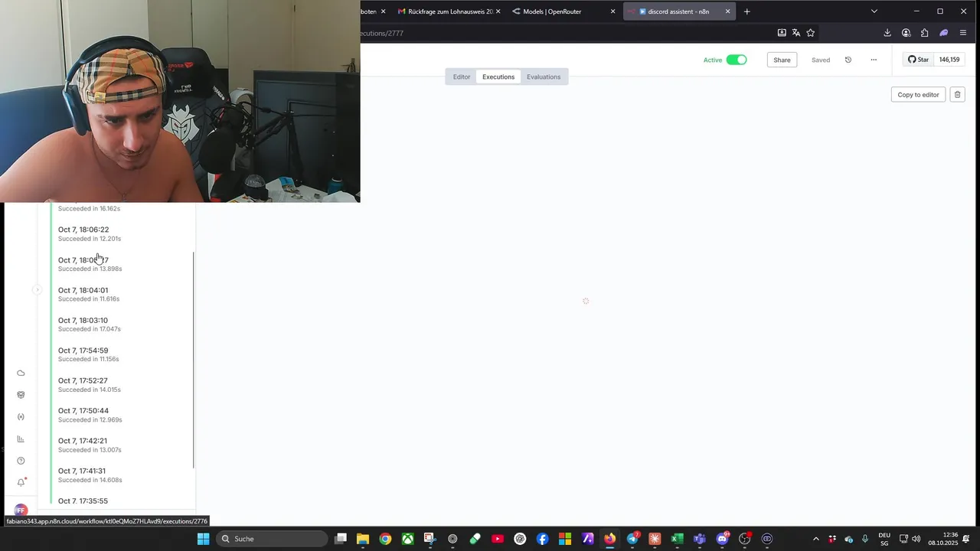Open execution Oct 7, 17:50:44
This screenshot has width=980, height=551.
(121, 415)
